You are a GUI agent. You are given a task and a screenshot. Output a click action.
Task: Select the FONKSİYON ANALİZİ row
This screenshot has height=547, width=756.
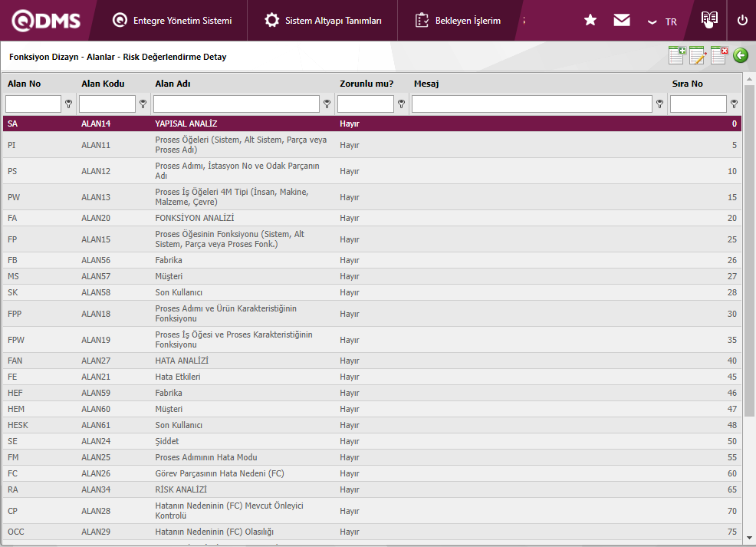point(194,218)
